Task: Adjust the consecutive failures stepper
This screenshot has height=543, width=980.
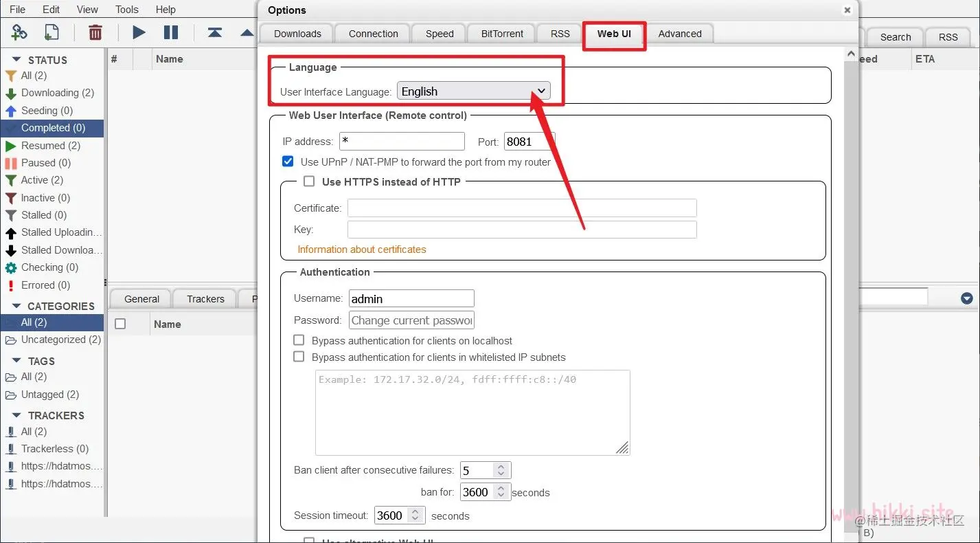Action: point(501,471)
